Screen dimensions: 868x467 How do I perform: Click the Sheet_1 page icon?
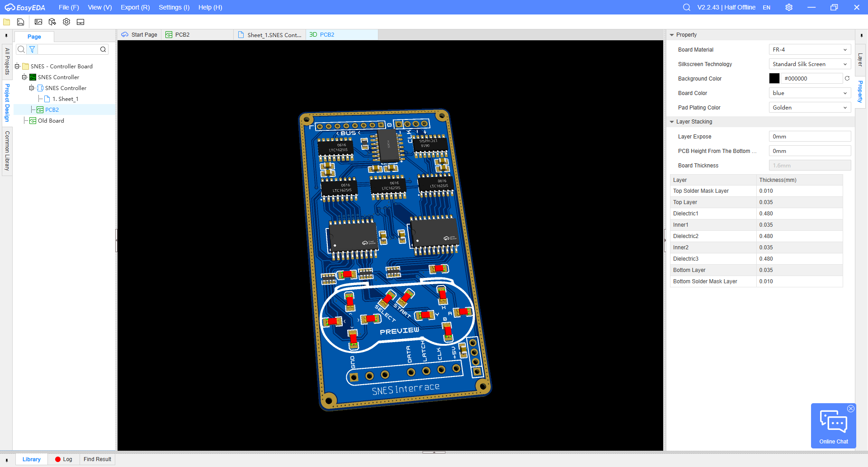(47, 99)
